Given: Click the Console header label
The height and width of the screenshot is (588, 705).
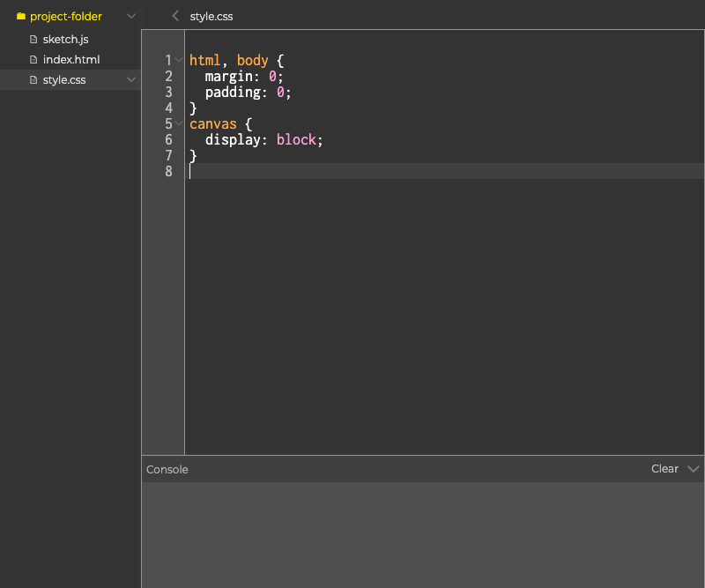Looking at the screenshot, I should (167, 470).
